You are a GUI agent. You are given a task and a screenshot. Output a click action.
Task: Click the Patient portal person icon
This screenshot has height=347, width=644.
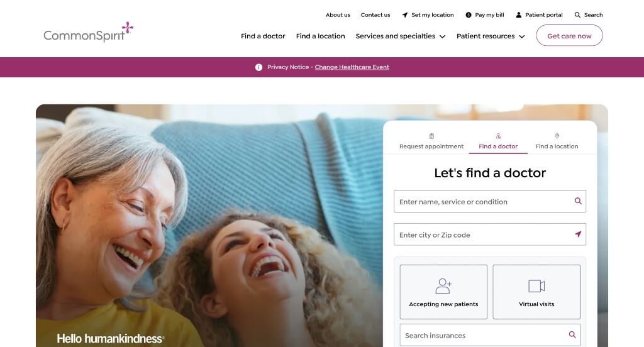pos(519,15)
